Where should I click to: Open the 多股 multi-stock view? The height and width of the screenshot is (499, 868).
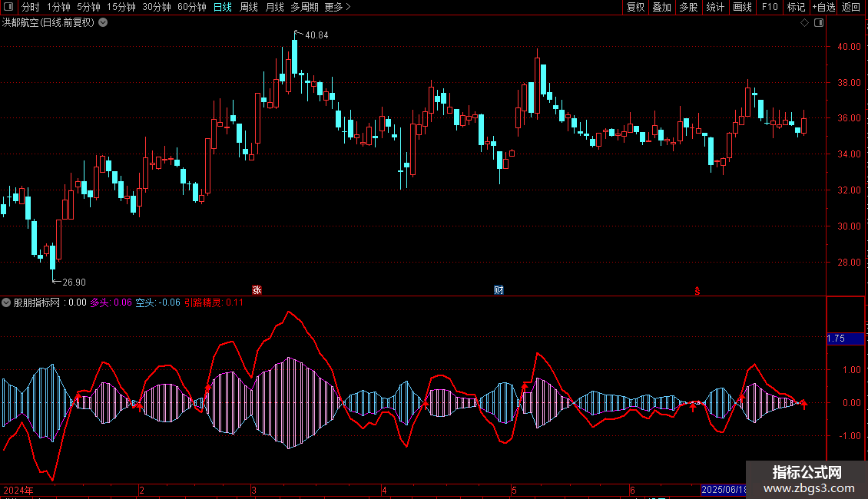[688, 7]
